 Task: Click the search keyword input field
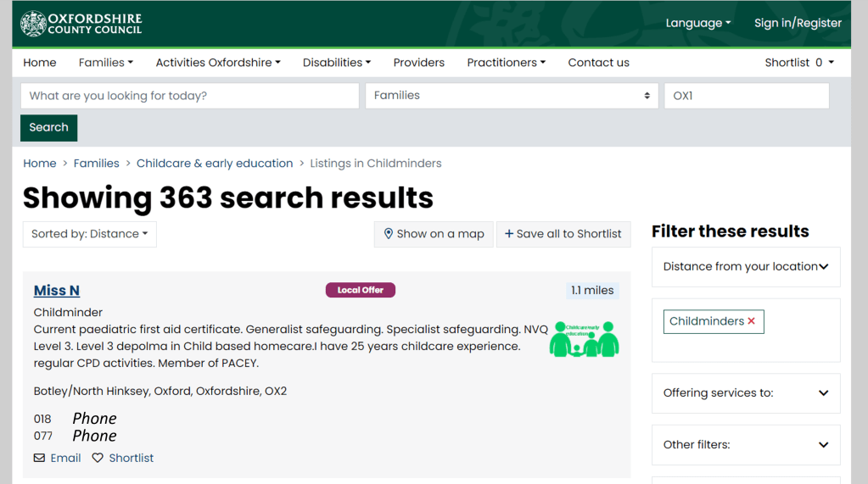click(x=189, y=96)
